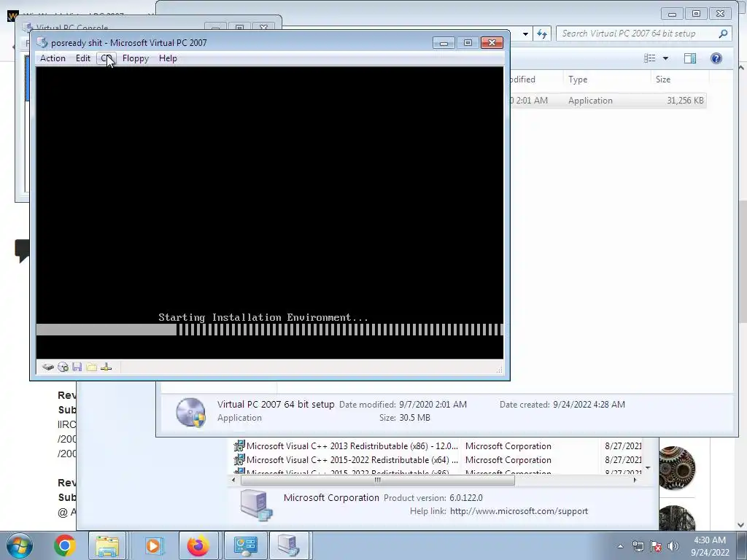
Task: Click the network tray icon
Action: coord(638,546)
